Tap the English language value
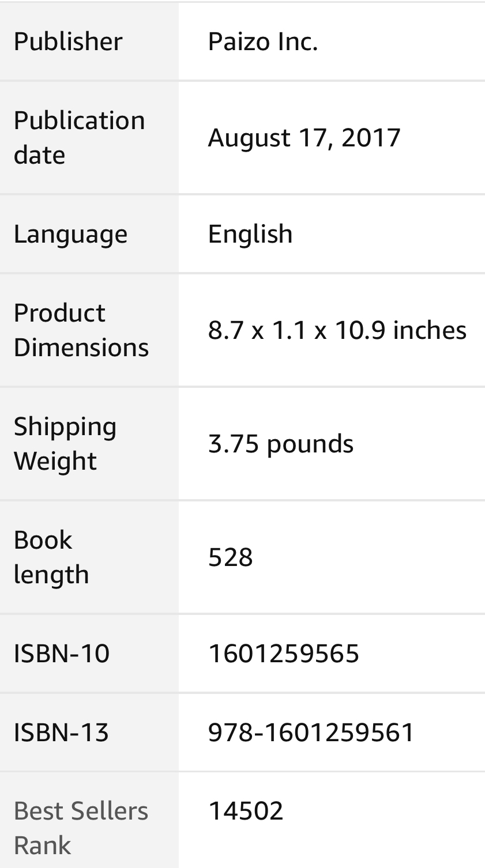Screen dimensions: 485x868 [250, 235]
